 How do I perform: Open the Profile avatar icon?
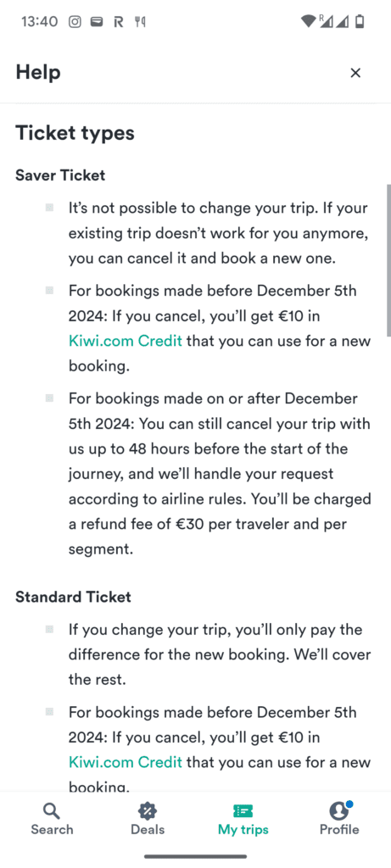point(339,811)
